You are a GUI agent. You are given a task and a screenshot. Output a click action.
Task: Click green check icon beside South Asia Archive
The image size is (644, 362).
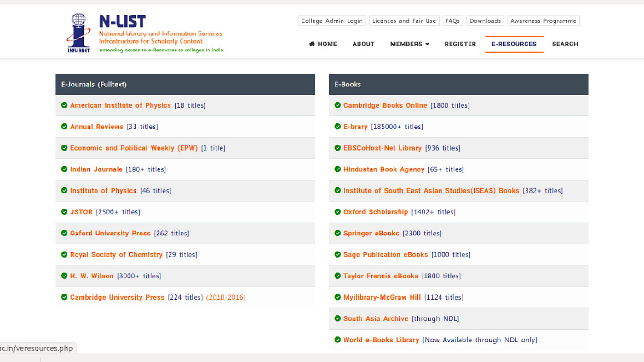pos(338,319)
